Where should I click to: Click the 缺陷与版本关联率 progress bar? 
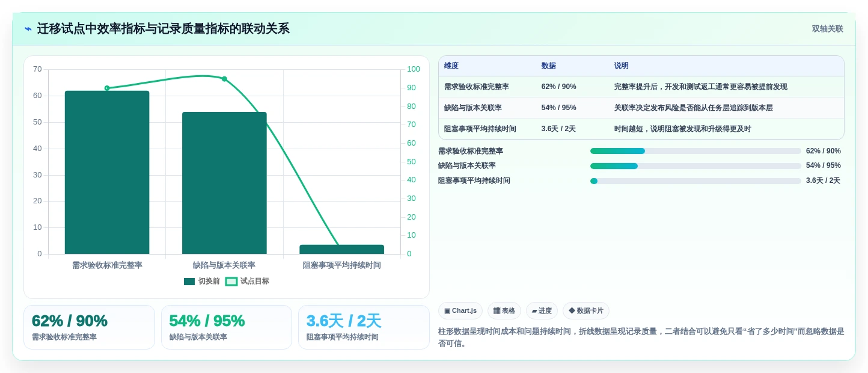pos(695,166)
